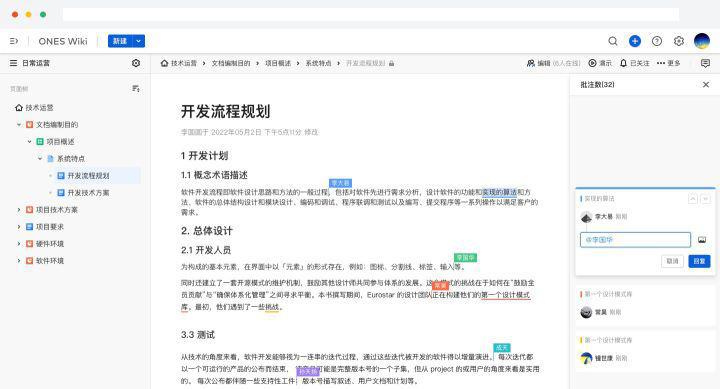Screen dimensions: 720x389
Task: Click hamburger menu icon beside 日常运营
Action: tap(13, 63)
